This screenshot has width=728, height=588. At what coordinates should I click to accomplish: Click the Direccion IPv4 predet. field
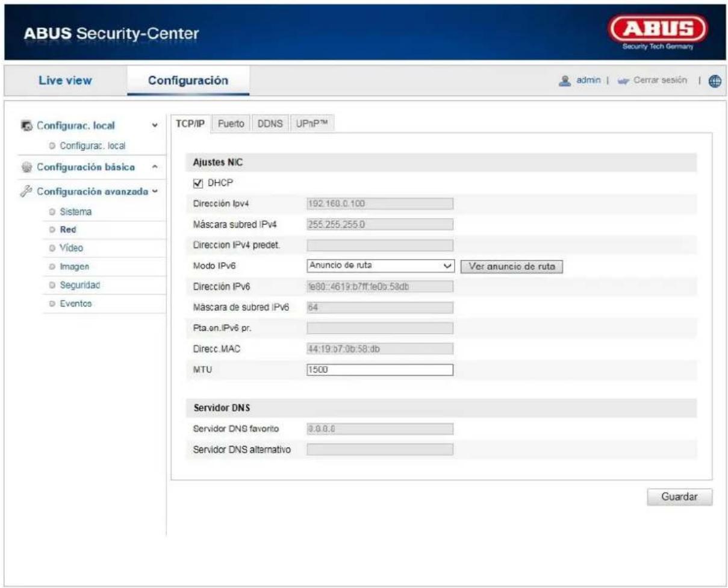coord(379,245)
